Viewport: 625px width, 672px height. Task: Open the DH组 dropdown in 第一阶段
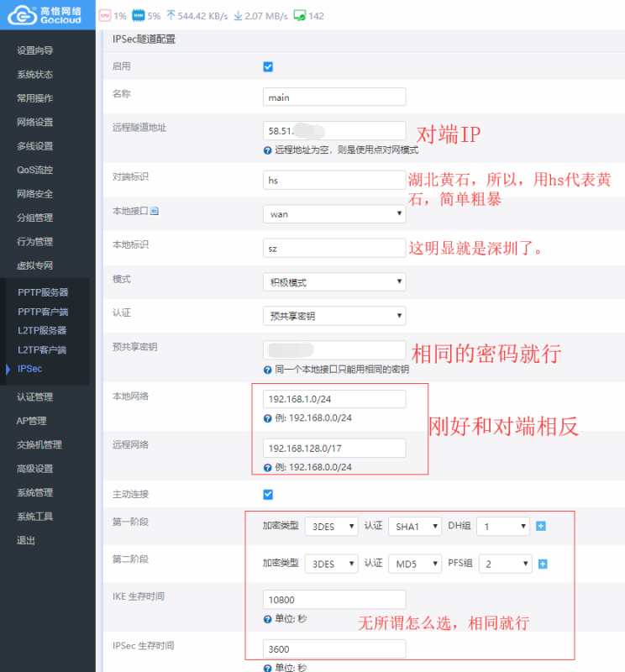[x=502, y=526]
